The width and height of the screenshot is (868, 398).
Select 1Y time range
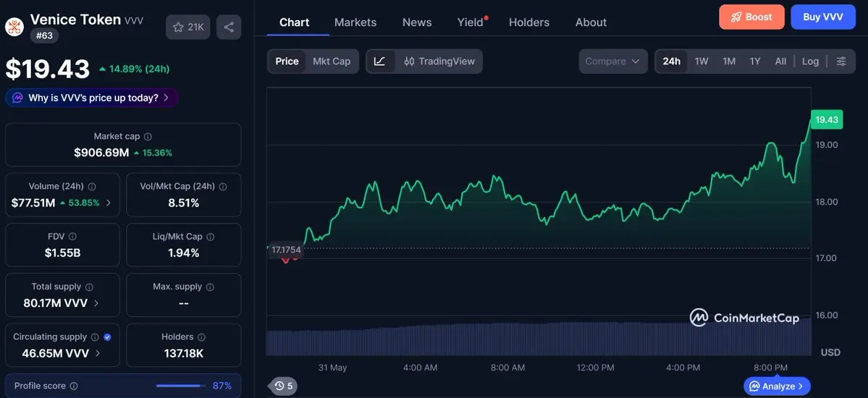[x=755, y=62]
